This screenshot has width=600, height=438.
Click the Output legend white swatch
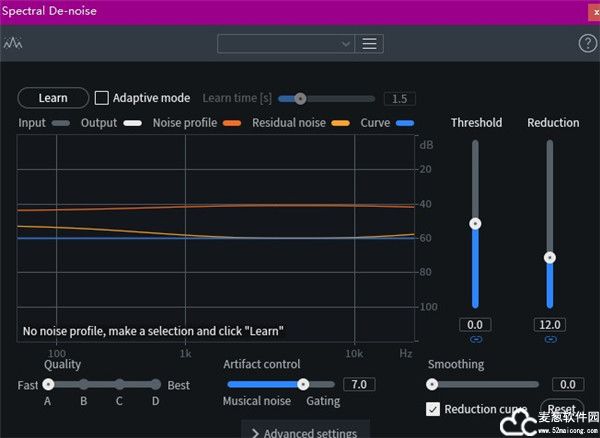click(132, 123)
